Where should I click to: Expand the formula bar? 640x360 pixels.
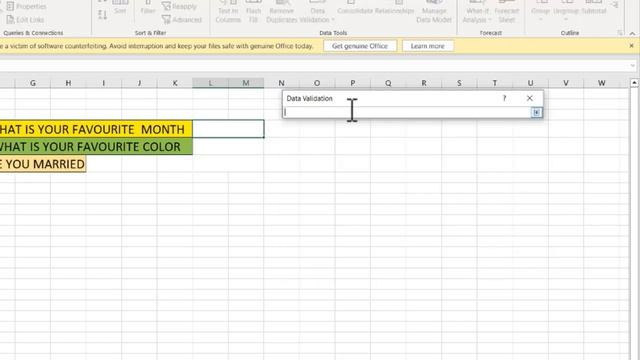632,65
